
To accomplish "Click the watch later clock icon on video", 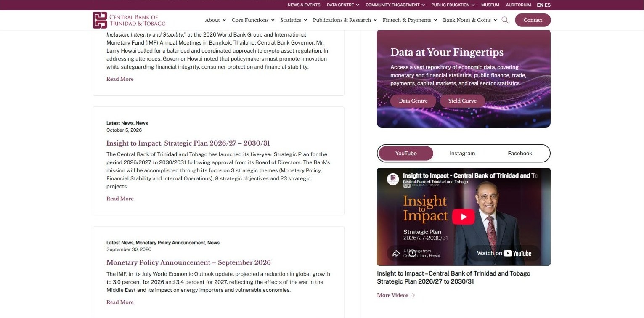I will 412,253.
